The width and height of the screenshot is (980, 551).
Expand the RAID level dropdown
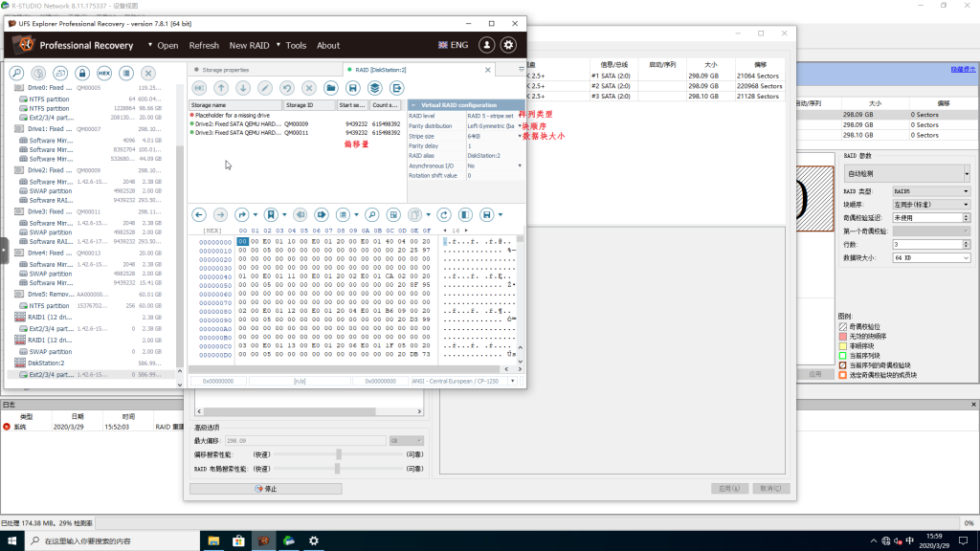coord(520,116)
